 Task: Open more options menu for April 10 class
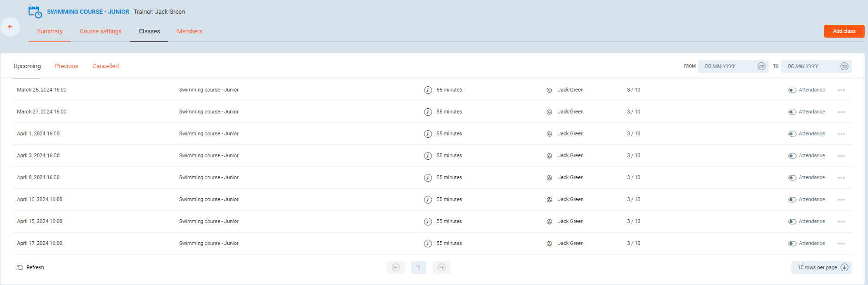pyautogui.click(x=841, y=200)
